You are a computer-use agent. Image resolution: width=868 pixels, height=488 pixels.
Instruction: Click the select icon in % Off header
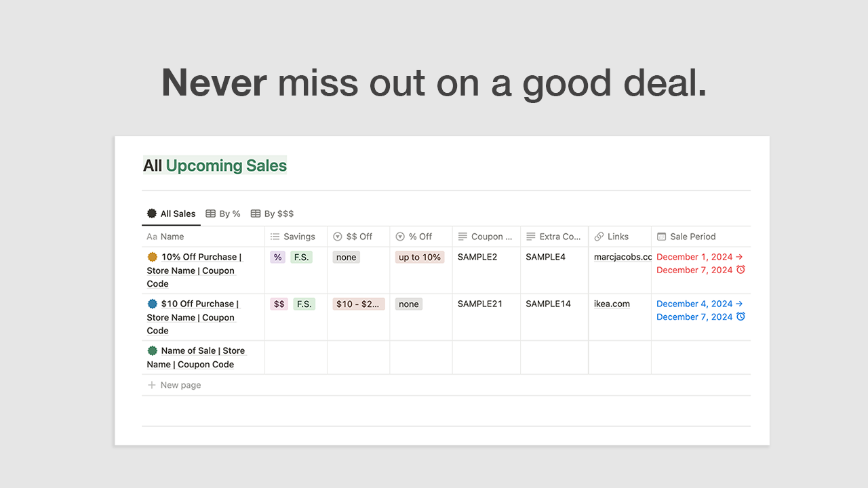click(x=399, y=237)
